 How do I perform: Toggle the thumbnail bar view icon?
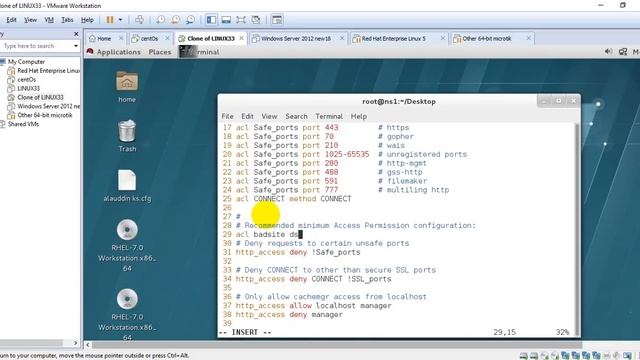(x=226, y=20)
